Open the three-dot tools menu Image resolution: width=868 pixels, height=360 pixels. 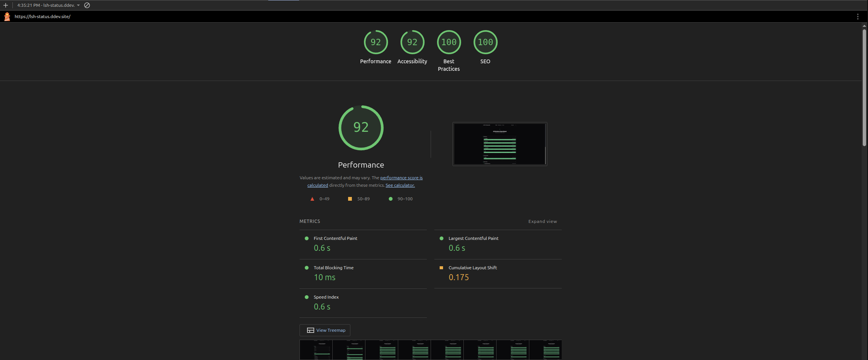tap(857, 17)
